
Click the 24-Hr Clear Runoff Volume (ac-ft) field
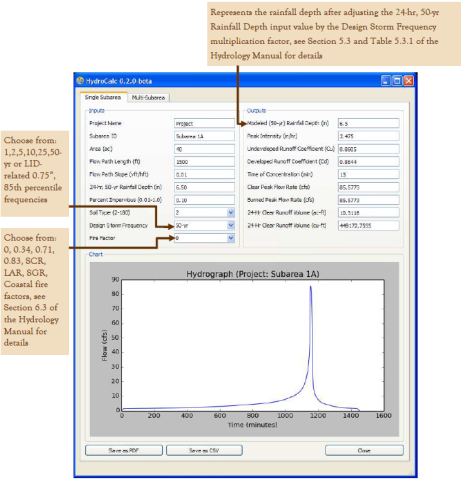(368, 213)
